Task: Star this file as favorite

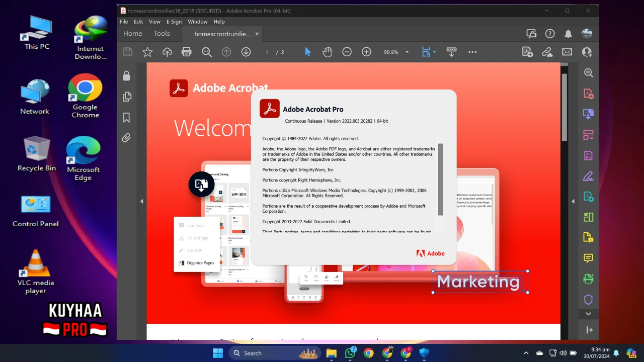Action: point(147,52)
